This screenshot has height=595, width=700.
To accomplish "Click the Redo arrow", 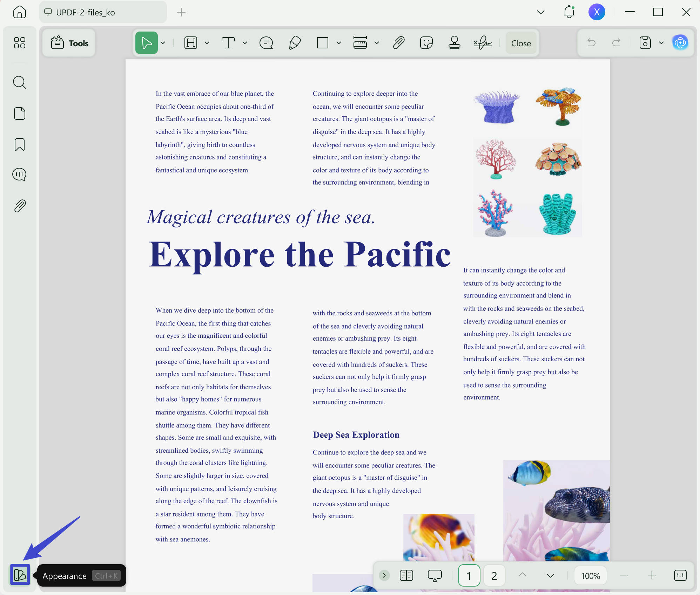I will (x=616, y=43).
